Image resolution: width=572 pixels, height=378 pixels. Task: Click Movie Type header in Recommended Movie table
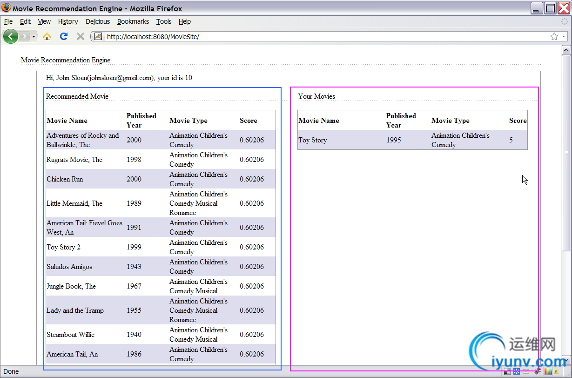coord(188,120)
